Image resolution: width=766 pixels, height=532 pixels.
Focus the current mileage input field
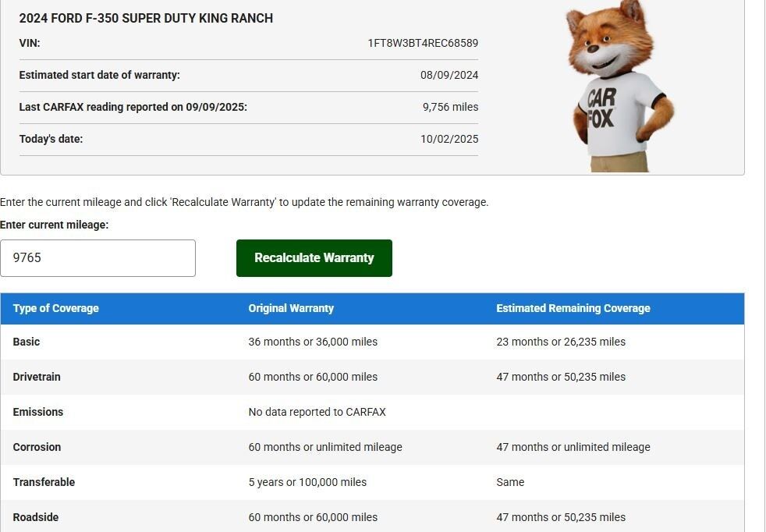tap(98, 258)
